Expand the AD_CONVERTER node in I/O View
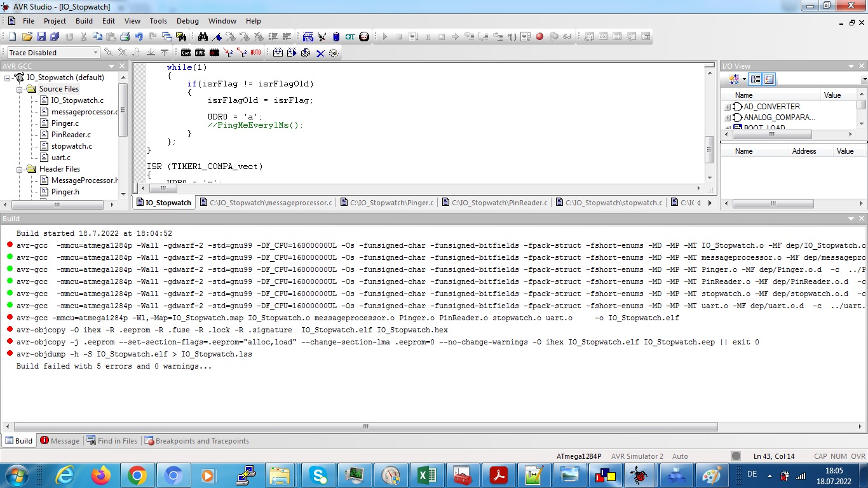The height and width of the screenshot is (488, 868). (727, 107)
